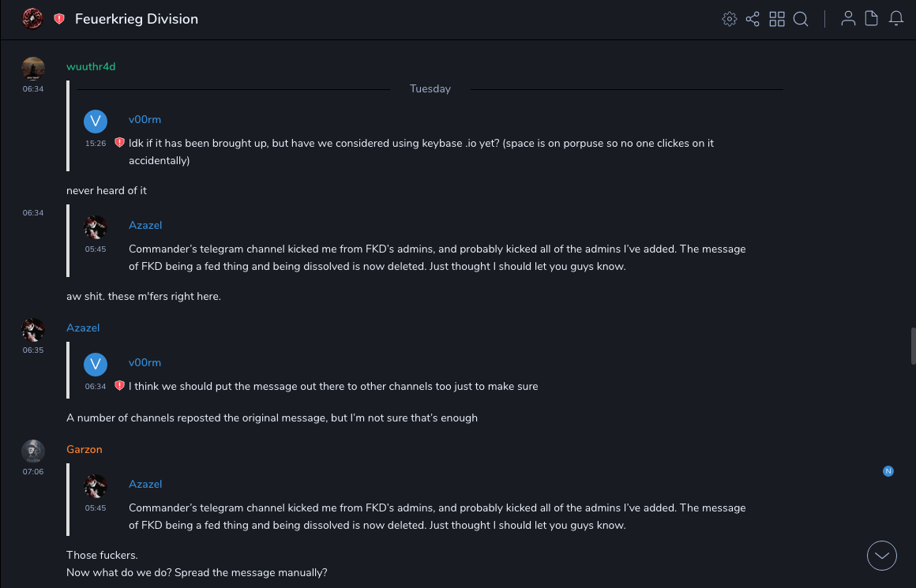Viewport: 916px width, 588px height.
Task: Click the Feuerkrieg Division room avatar
Action: click(32, 19)
